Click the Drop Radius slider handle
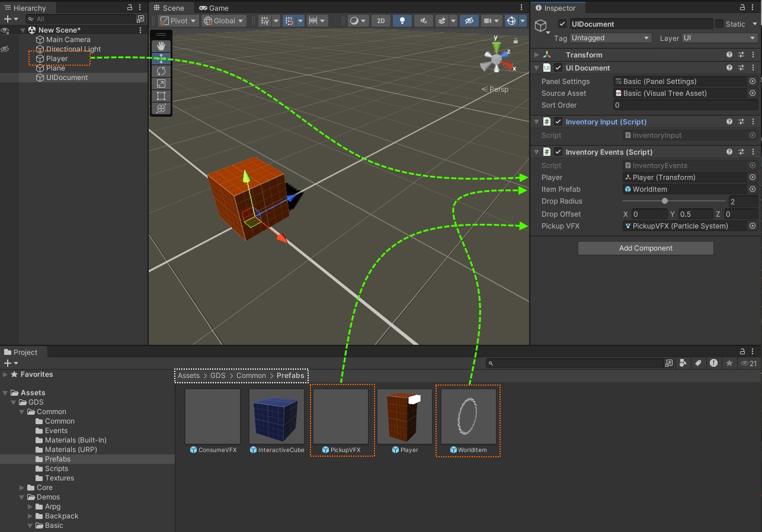Viewport: 762px width, 532px height. pos(665,201)
